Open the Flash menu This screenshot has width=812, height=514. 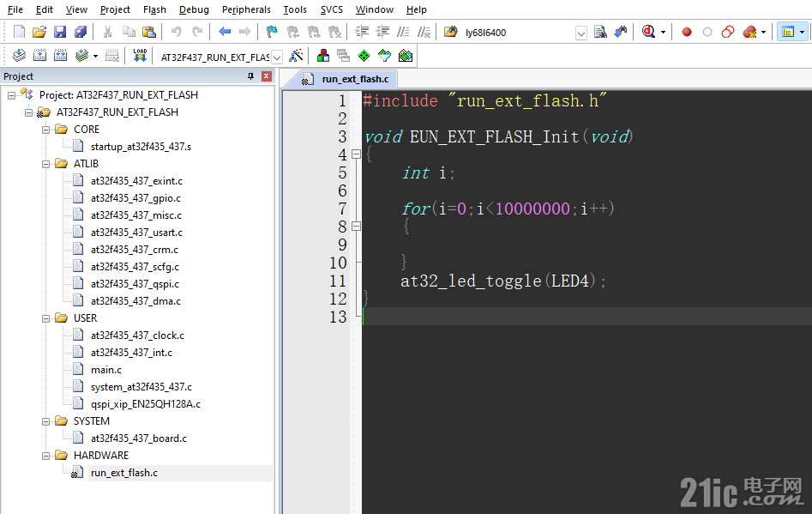pos(154,9)
